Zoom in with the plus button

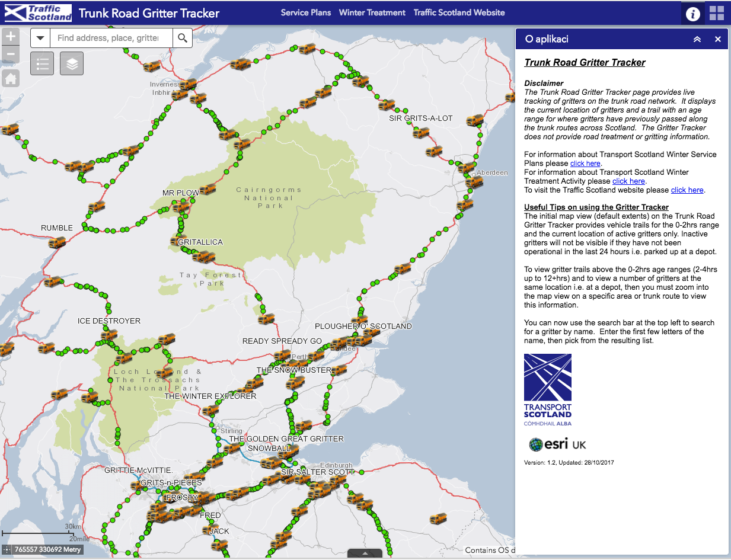11,37
